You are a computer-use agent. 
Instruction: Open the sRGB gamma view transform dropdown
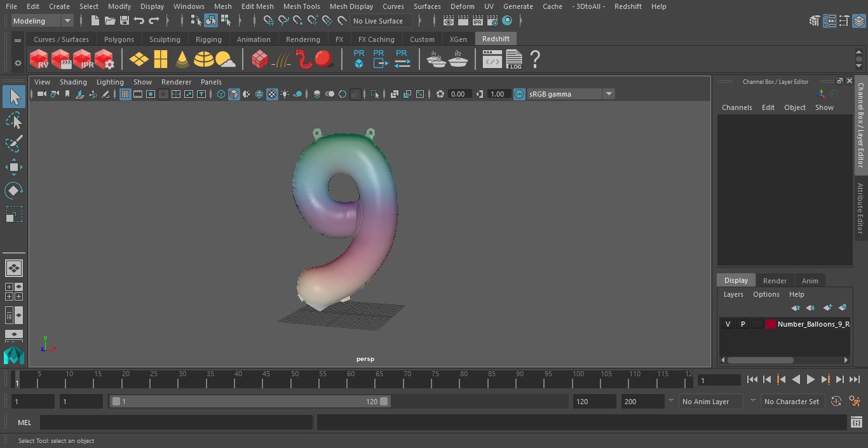(570, 94)
